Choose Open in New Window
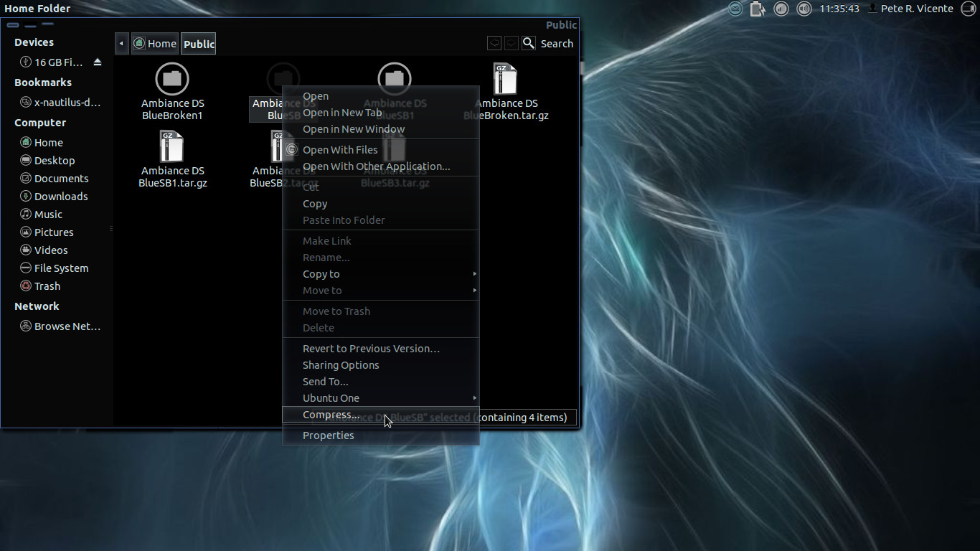Viewport: 980px width, 551px height. (x=381, y=129)
